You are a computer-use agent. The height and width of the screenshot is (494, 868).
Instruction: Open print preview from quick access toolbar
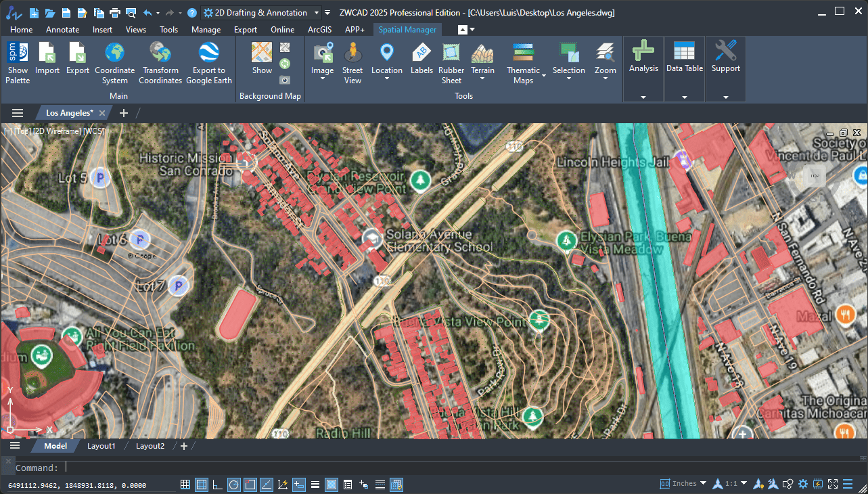coord(131,12)
